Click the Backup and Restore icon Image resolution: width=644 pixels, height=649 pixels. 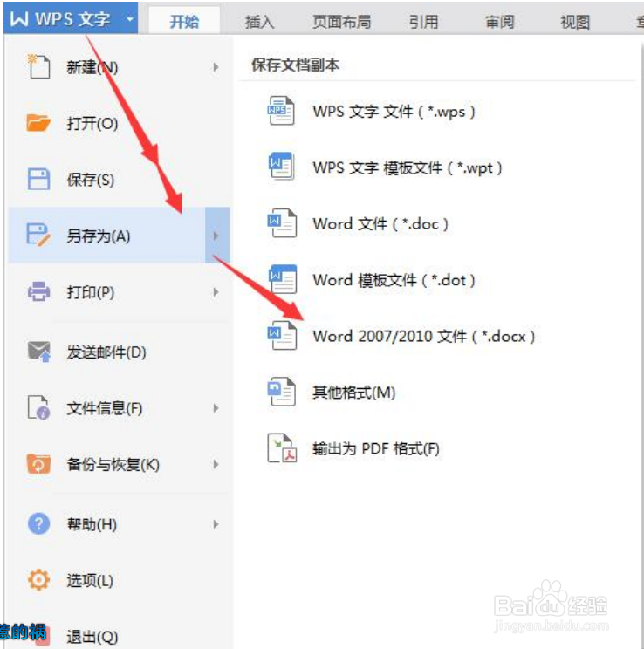coord(38,463)
